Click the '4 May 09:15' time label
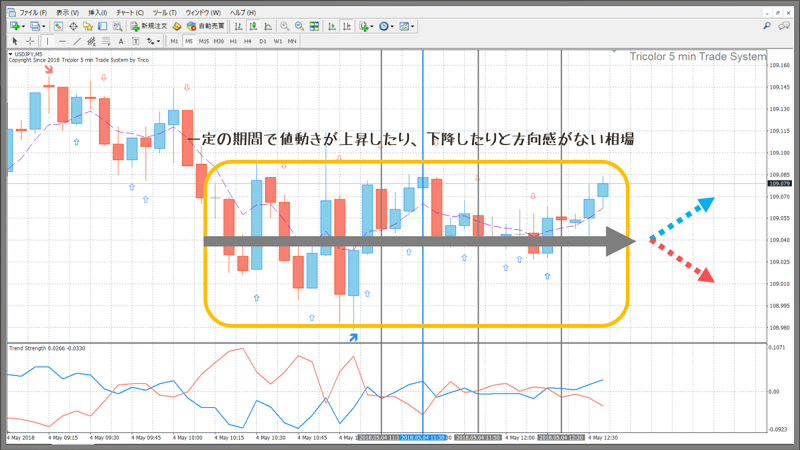800x450 pixels. (x=63, y=438)
